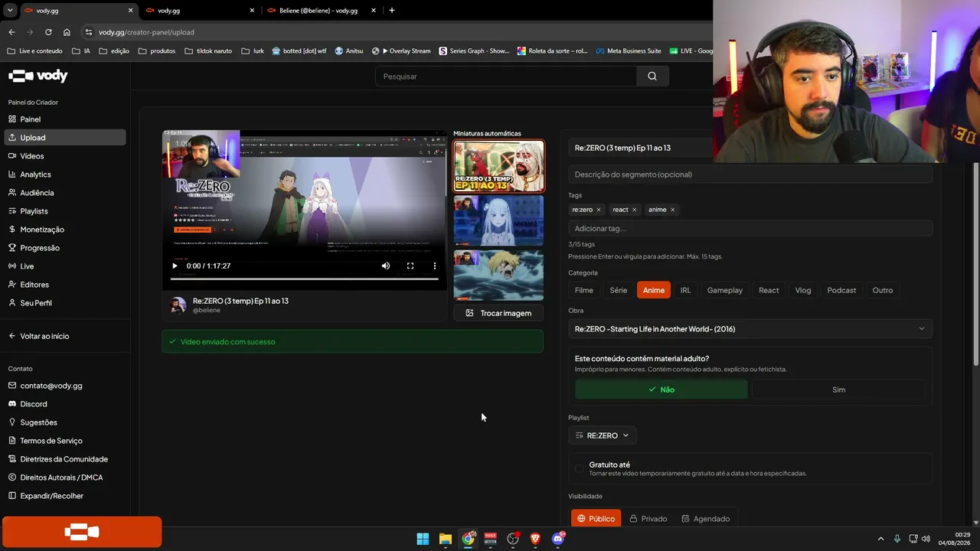This screenshot has width=980, height=551.
Task: Open OBS Studio from the taskbar
Action: [x=513, y=539]
